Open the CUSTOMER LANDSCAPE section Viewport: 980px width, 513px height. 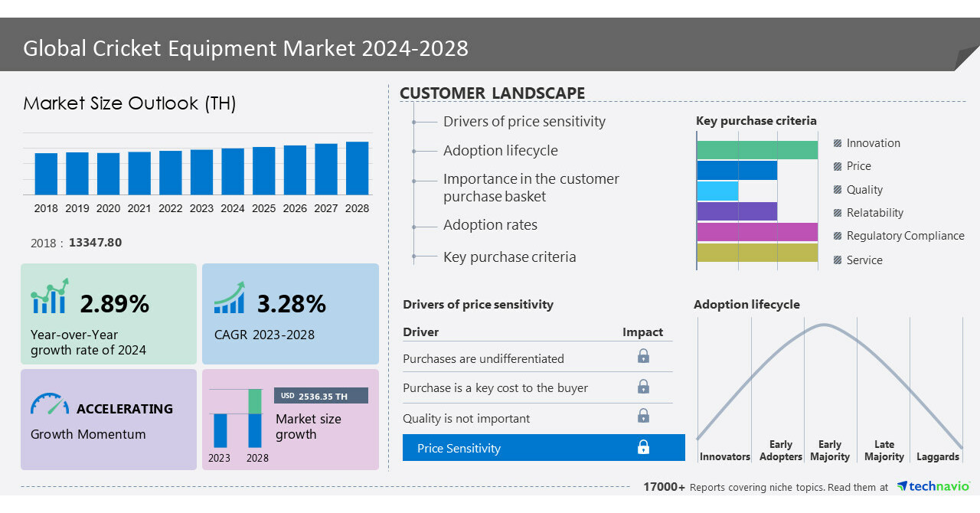tap(492, 93)
